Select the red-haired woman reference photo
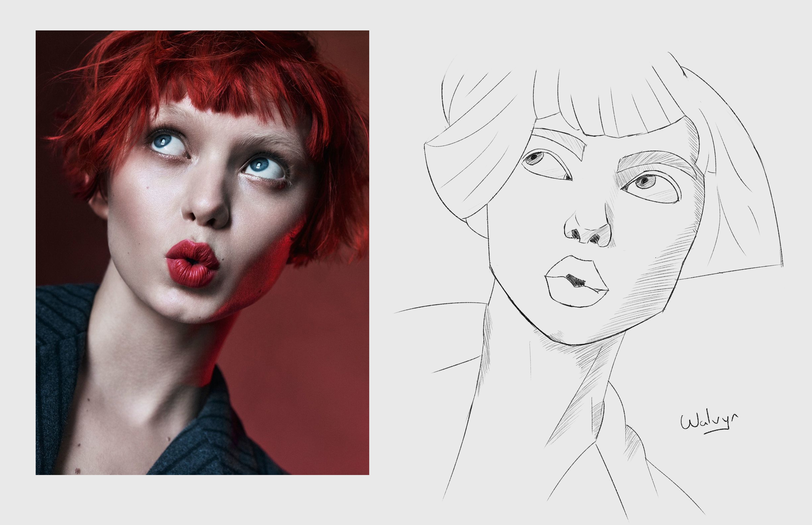This screenshot has height=525, width=812. pyautogui.click(x=202, y=253)
